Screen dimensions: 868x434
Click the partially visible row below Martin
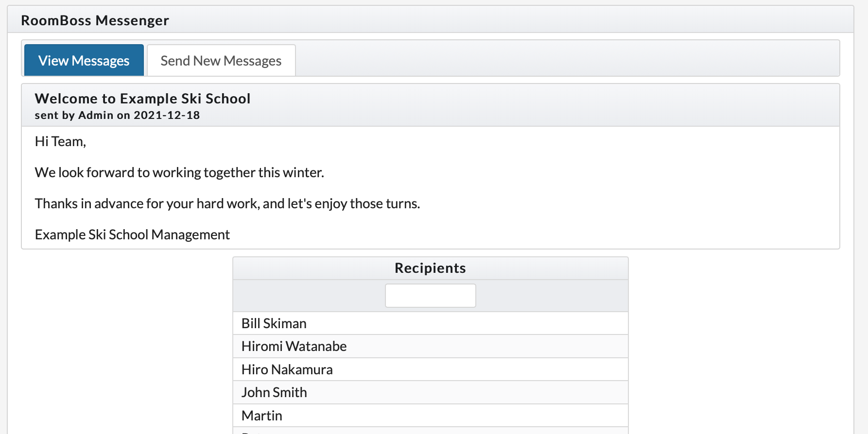430,431
